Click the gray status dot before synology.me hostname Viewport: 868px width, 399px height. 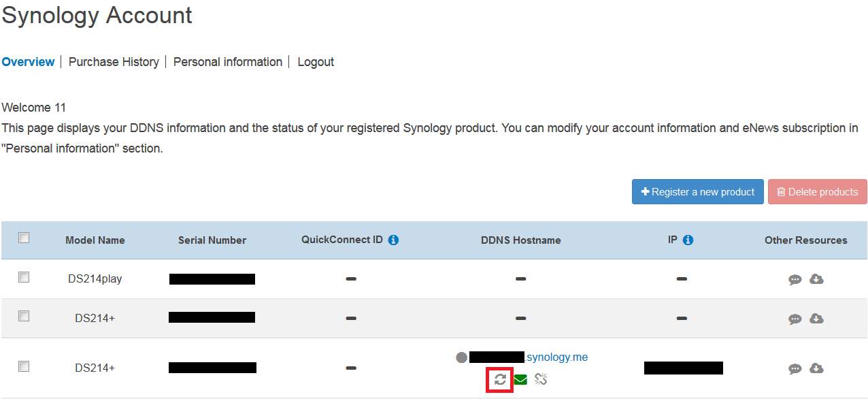pos(462,357)
